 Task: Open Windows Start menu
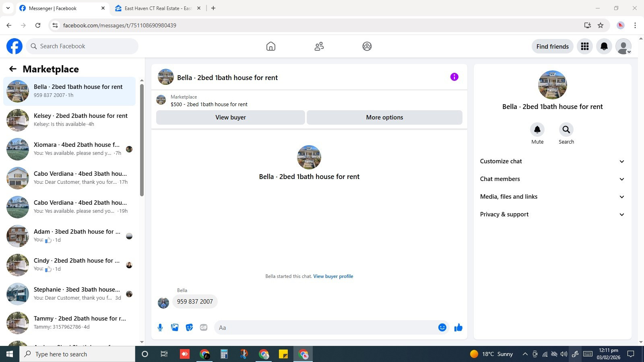click(x=10, y=354)
